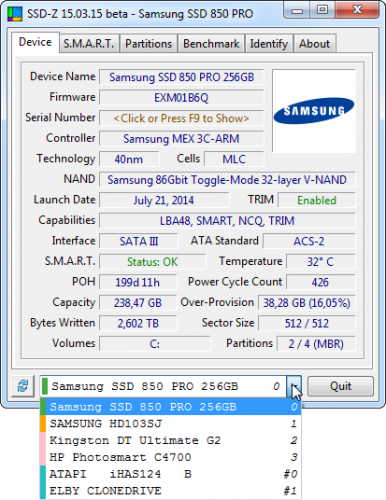Click the orange color marker beside SAMSUNG HD103SJ
Viewport: 386px width, 500px height.
pyautogui.click(x=43, y=424)
